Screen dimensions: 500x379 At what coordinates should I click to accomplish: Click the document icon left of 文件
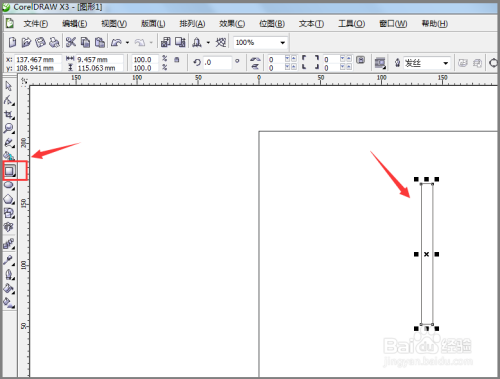tap(10, 23)
